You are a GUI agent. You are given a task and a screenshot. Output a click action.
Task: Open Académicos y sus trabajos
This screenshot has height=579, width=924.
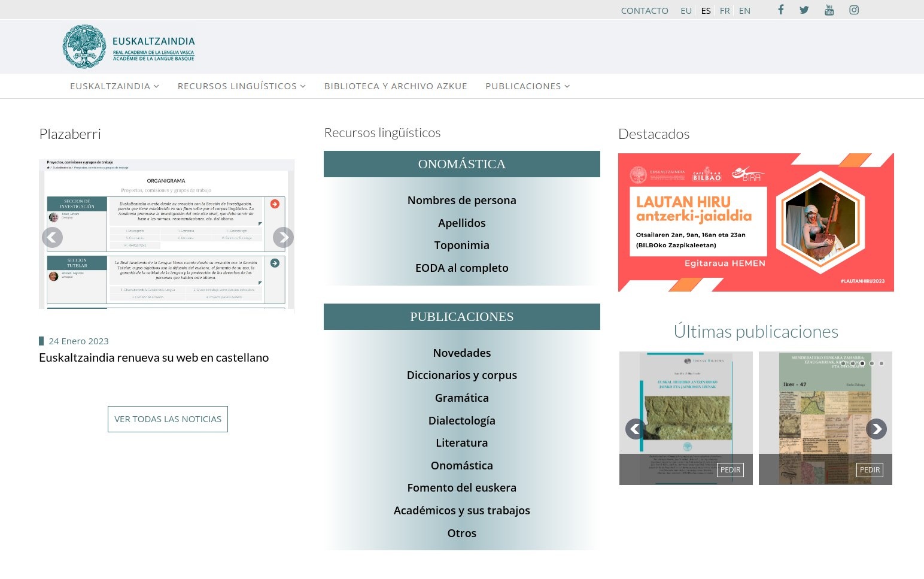click(x=462, y=511)
